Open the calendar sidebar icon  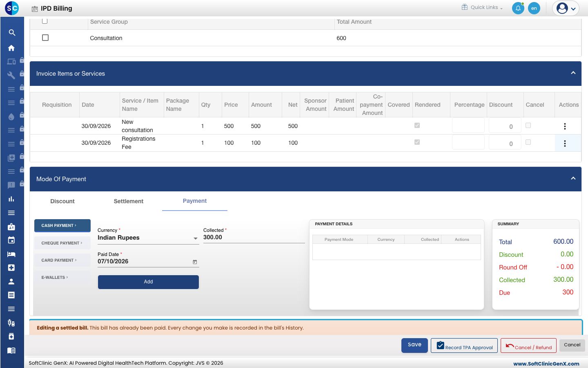pos(11,240)
